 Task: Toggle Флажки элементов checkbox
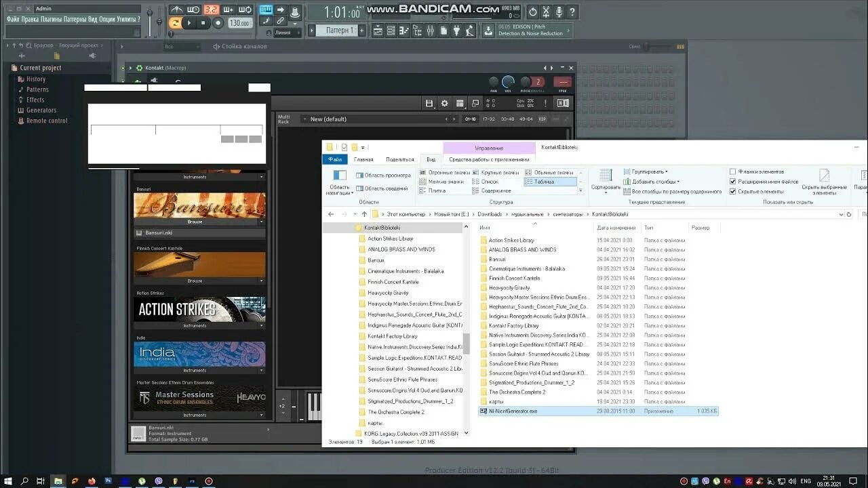[x=732, y=171]
